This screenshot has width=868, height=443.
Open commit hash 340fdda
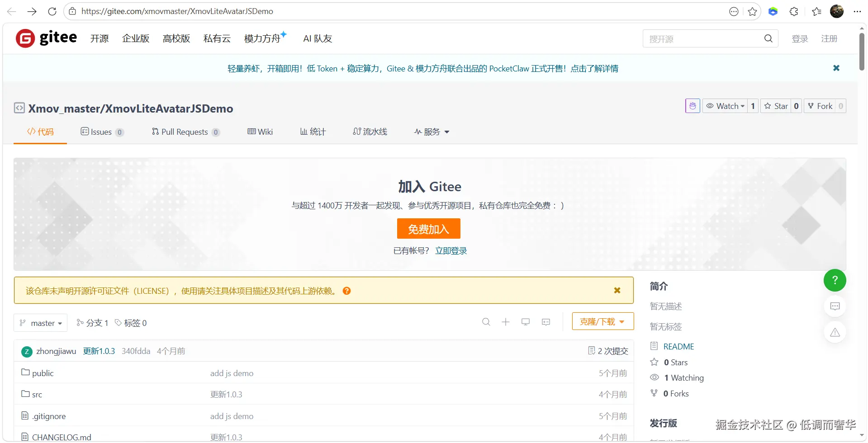pos(136,351)
